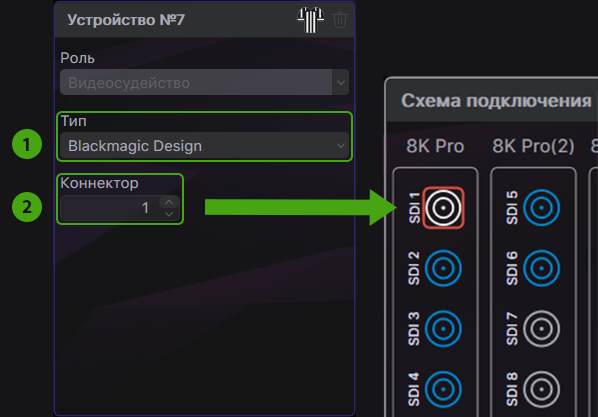Image resolution: width=598 pixels, height=417 pixels.
Task: Select the SDI 4 connector
Action: [443, 390]
